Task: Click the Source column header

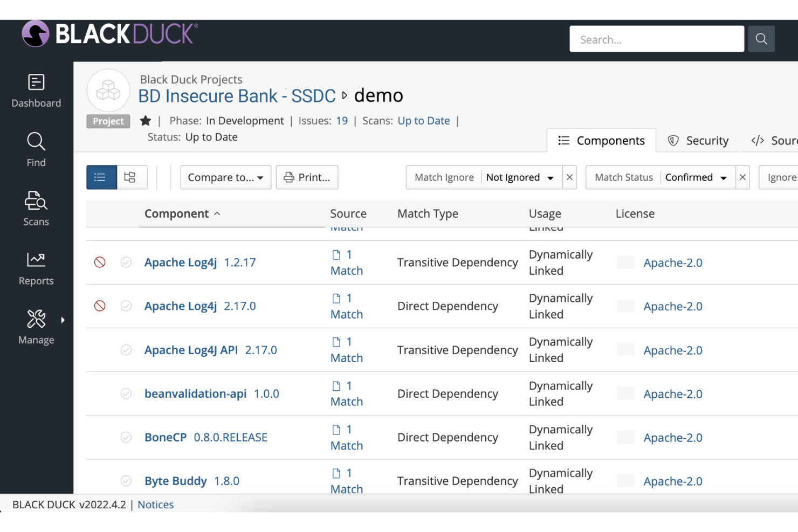Action: [348, 214]
